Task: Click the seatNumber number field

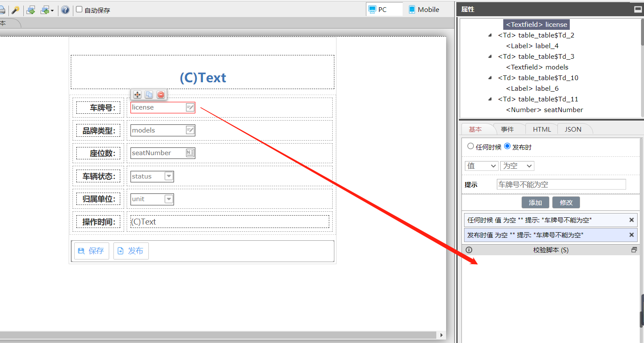Action: point(162,153)
